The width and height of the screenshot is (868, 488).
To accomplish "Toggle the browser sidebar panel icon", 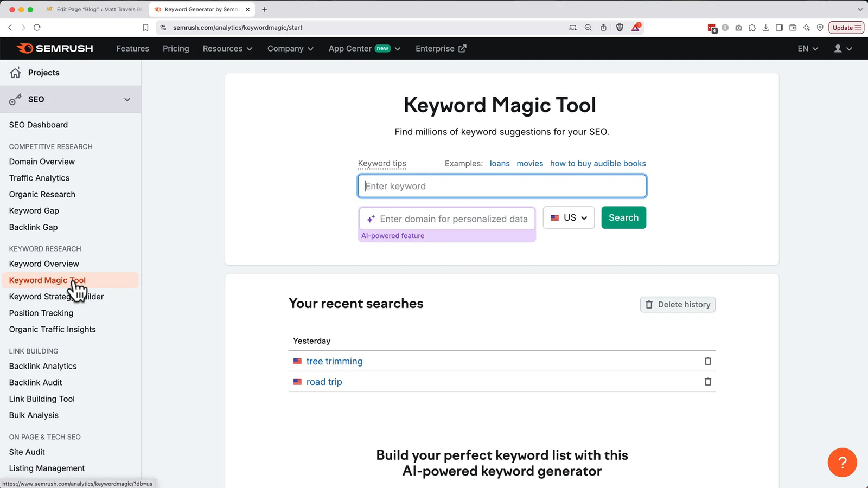I will (779, 28).
